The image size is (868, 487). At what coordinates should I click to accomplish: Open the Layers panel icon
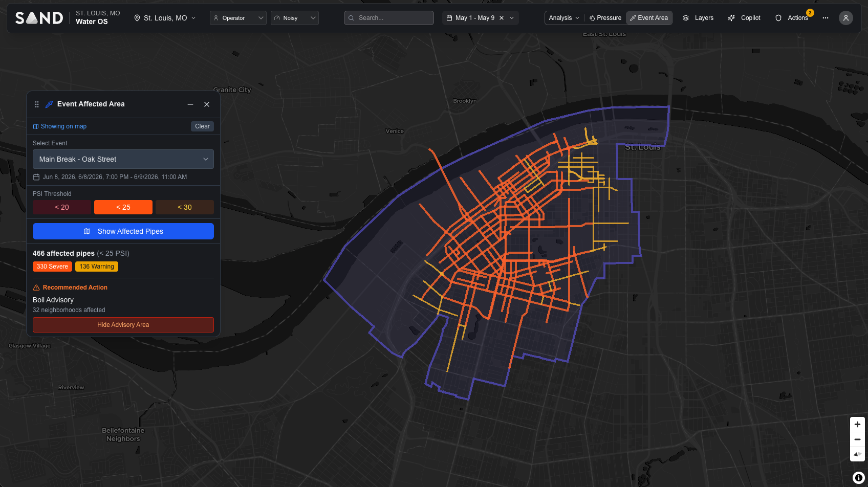click(686, 18)
